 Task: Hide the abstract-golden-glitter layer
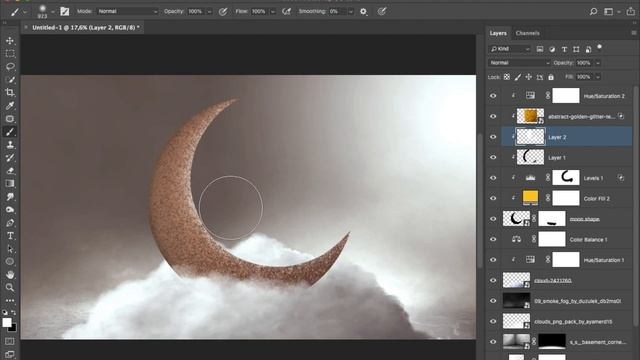click(x=493, y=116)
